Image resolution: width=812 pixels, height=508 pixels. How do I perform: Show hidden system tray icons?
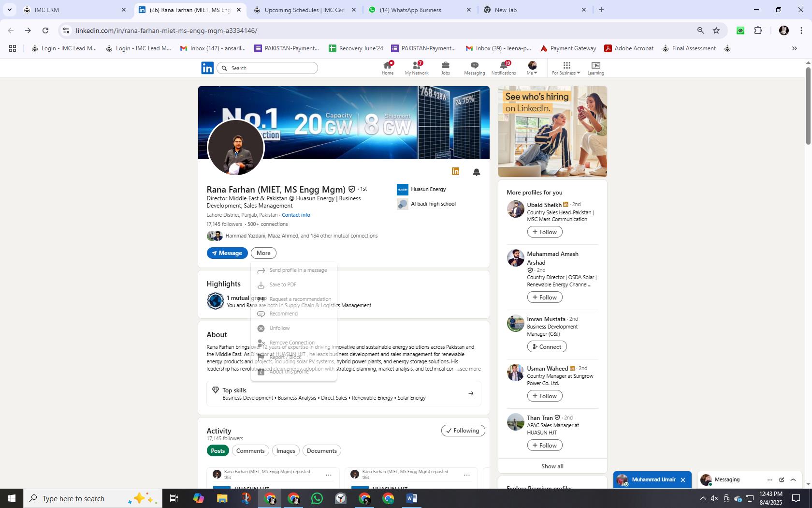[x=703, y=498]
